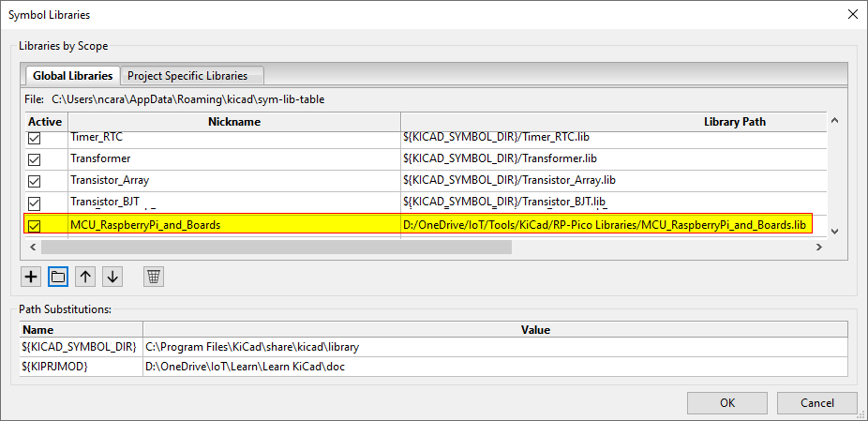Screen dimensions: 868x421
Task: Click the horizontal scrollbar right arrow
Action: click(x=818, y=248)
